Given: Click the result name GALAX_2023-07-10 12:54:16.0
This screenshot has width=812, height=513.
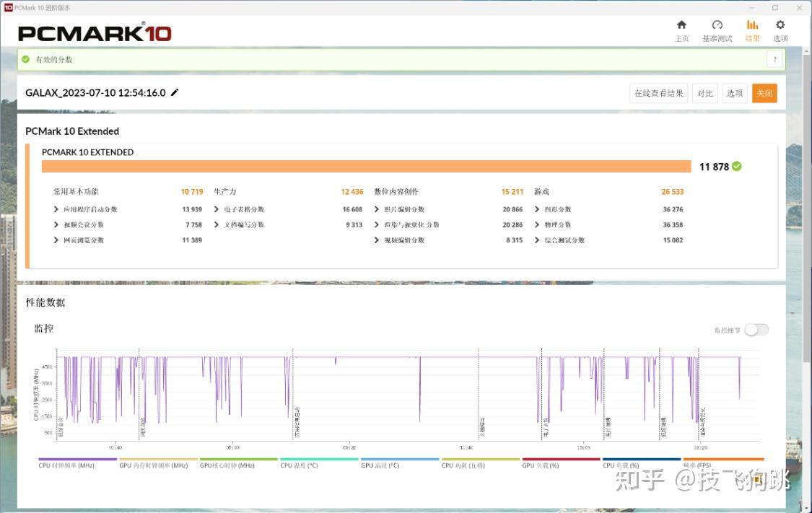Looking at the screenshot, I should pyautogui.click(x=95, y=92).
